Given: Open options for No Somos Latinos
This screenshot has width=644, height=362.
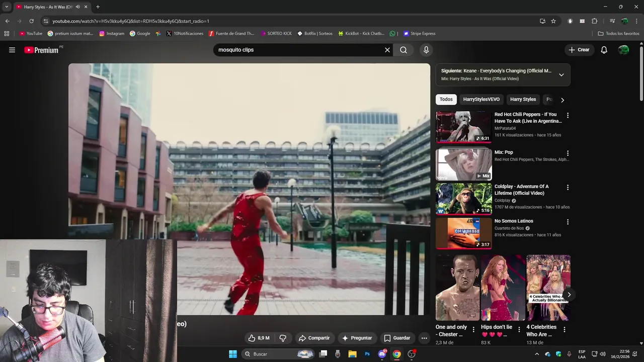Looking at the screenshot, I should click(x=568, y=222).
